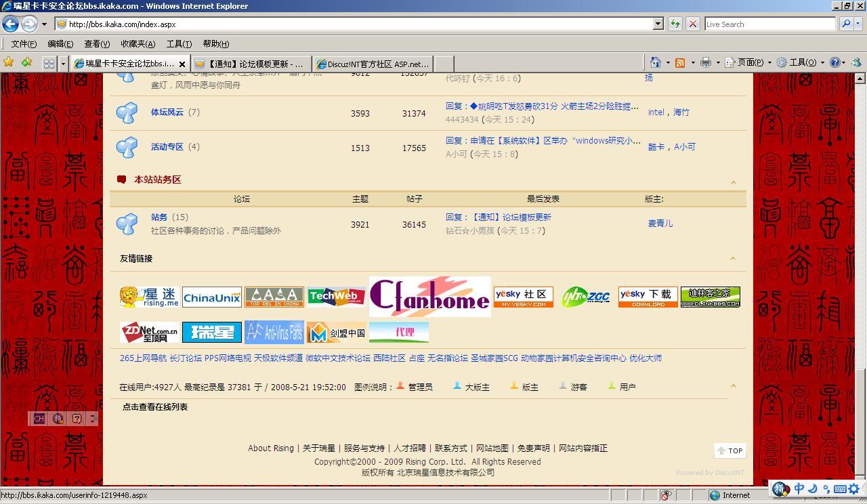867x504 pixels.
Task: Click 点击查看在线列表 link
Action: point(155,406)
